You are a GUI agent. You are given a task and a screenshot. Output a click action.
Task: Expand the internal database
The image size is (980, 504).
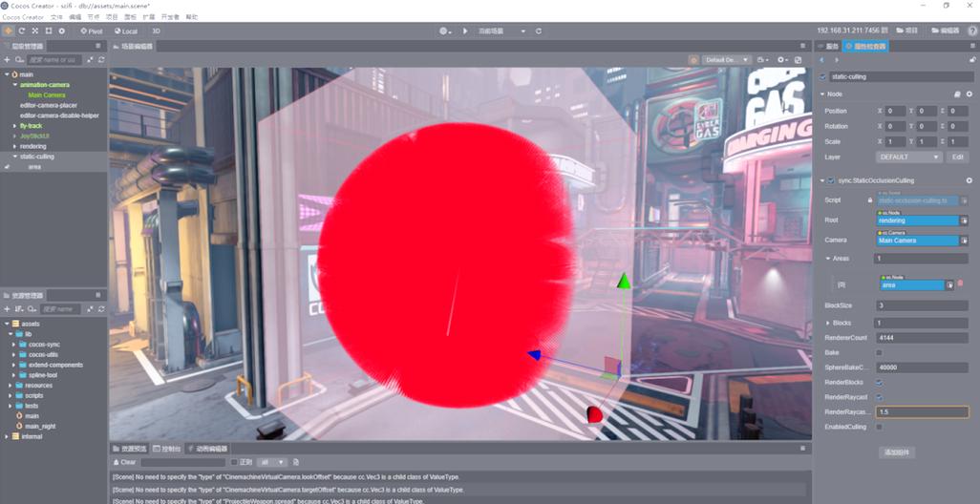7,436
